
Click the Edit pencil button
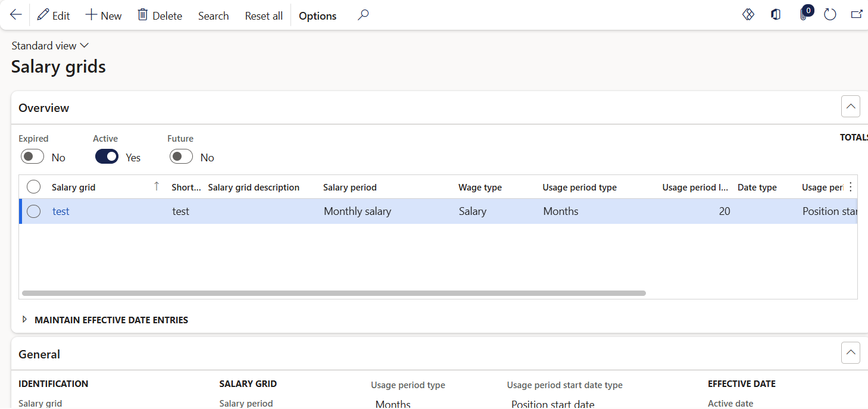54,15
